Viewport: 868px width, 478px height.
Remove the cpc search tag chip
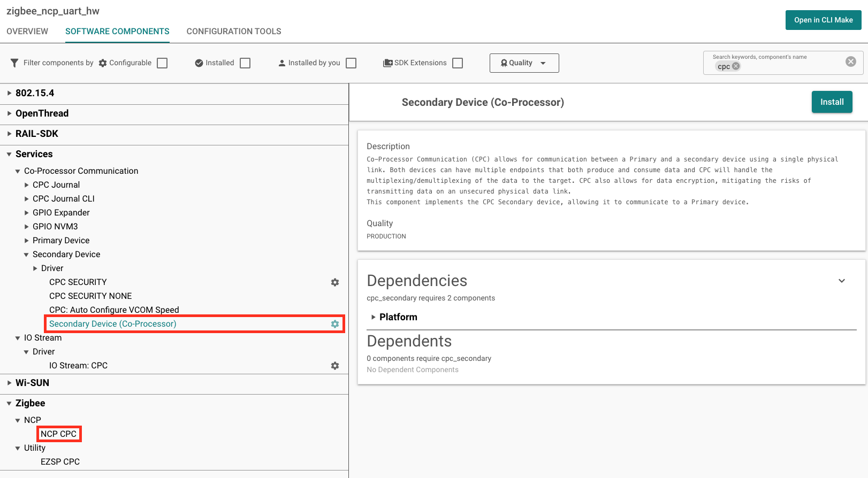pyautogui.click(x=736, y=66)
